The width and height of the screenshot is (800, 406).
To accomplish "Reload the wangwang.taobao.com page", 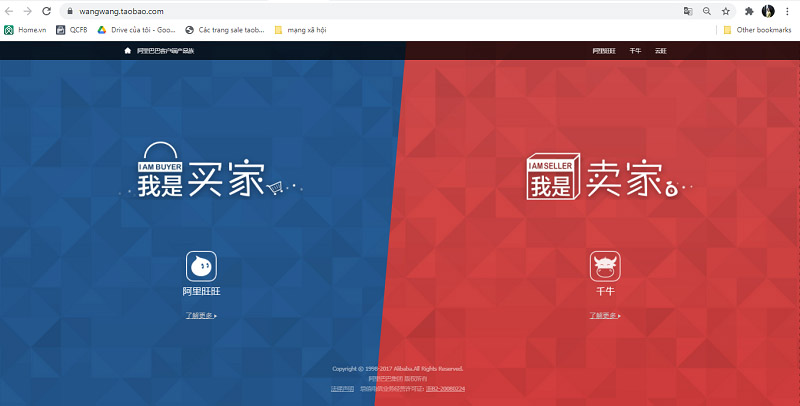I will (46, 11).
